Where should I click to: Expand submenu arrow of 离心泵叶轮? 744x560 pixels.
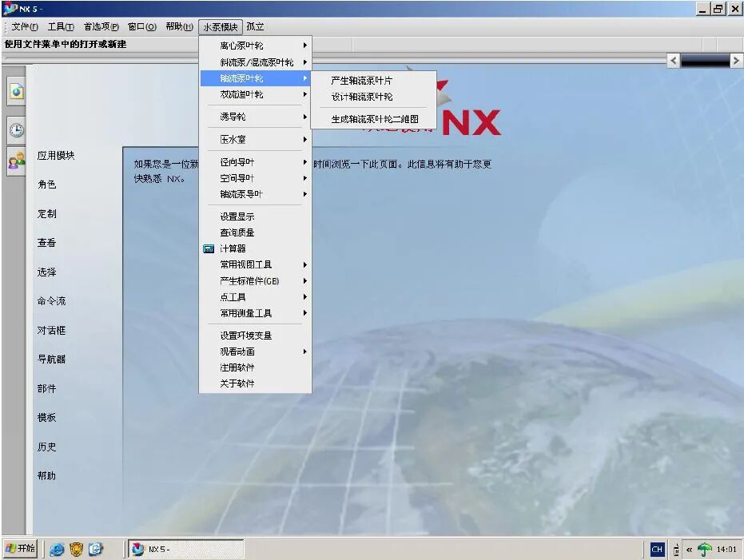point(305,46)
